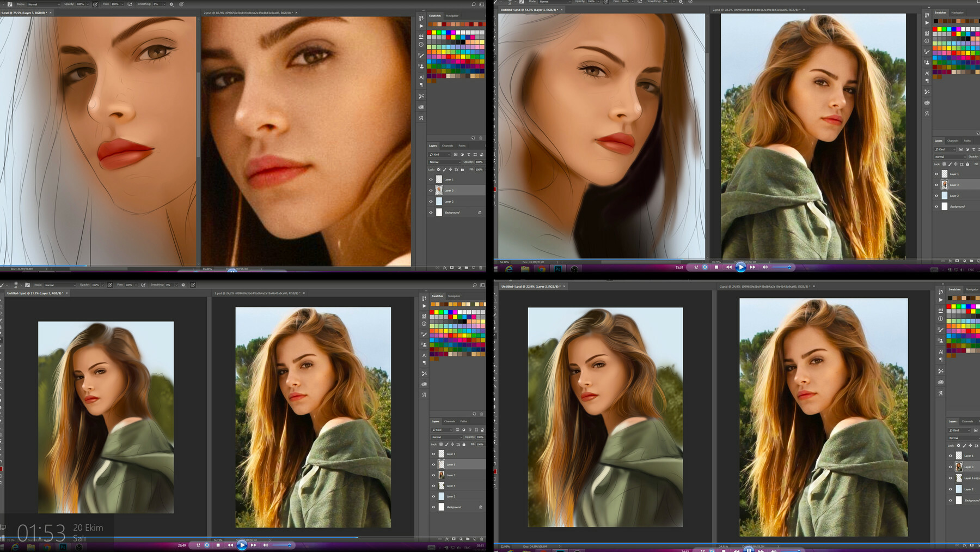Launch Chrome from the top-right window's taskbar
980x552 pixels.
(x=541, y=269)
